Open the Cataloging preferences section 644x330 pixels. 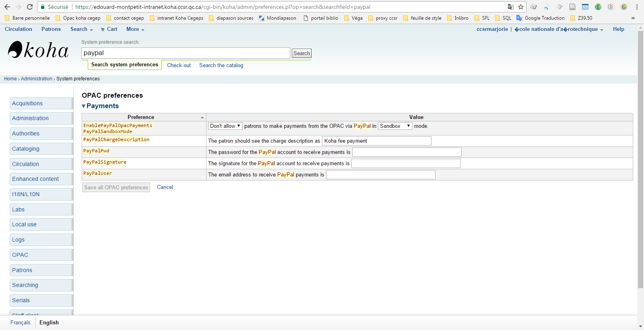(x=26, y=149)
